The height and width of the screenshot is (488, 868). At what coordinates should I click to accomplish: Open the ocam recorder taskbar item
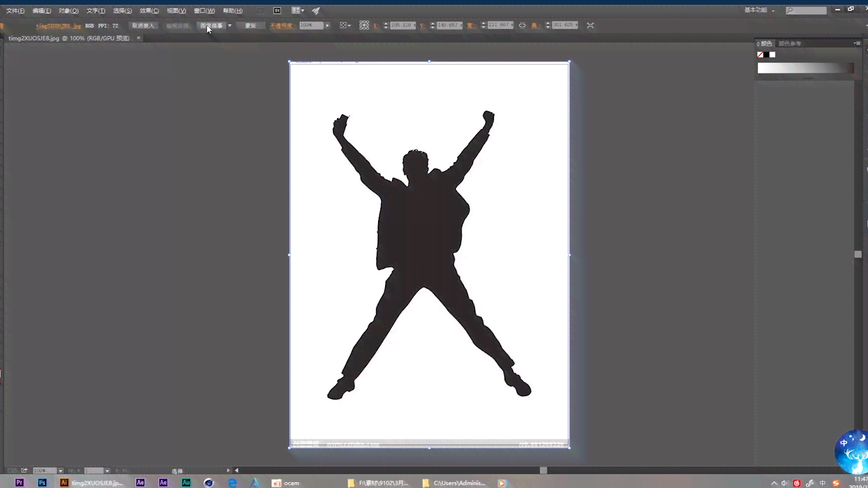point(286,482)
